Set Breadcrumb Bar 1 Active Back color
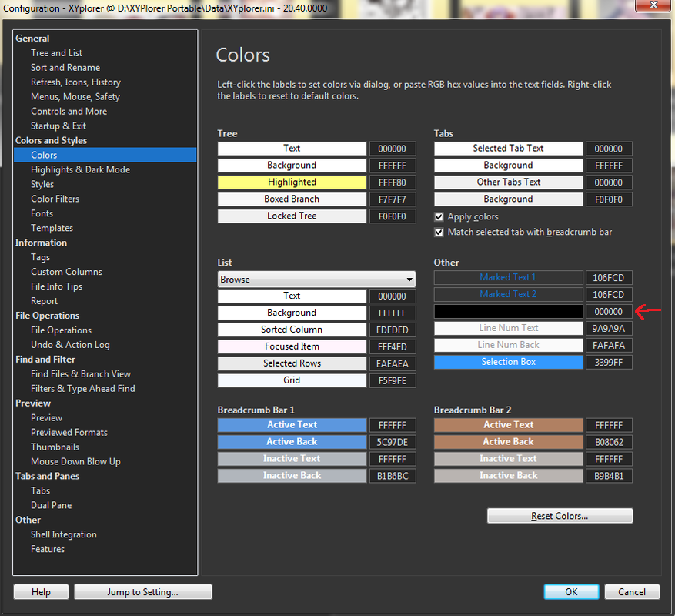 (x=292, y=442)
